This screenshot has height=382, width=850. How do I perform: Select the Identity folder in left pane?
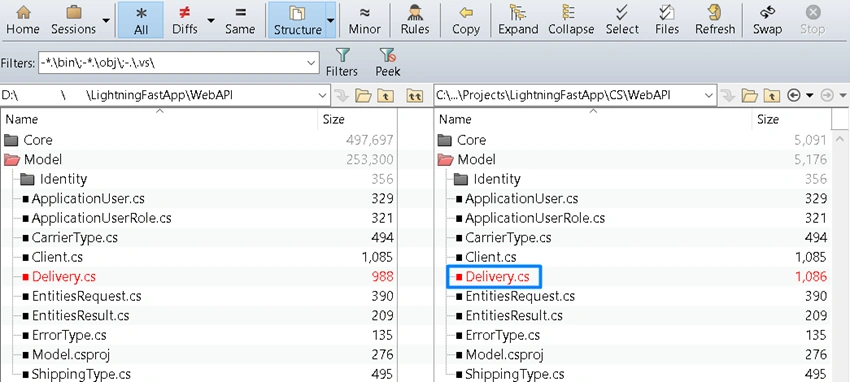63,179
